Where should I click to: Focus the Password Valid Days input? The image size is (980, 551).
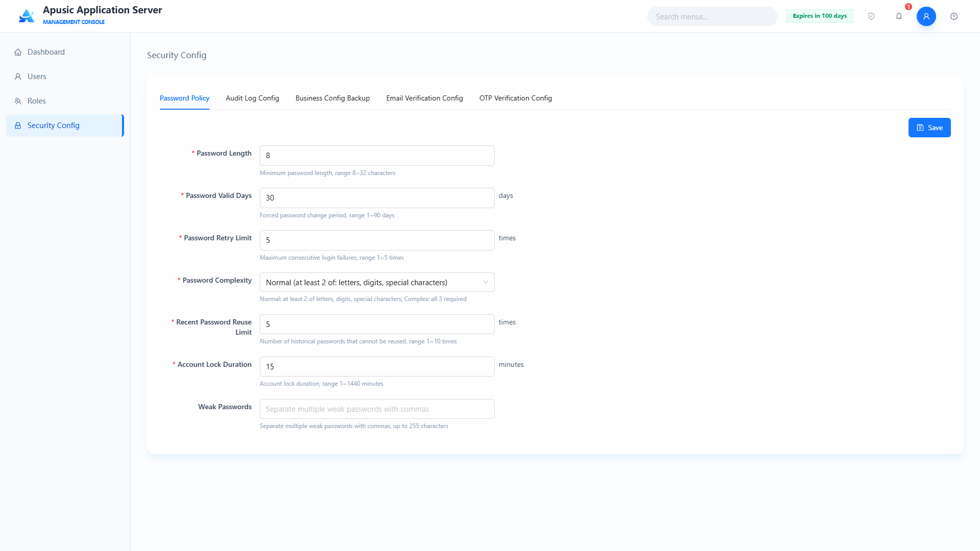tap(377, 198)
